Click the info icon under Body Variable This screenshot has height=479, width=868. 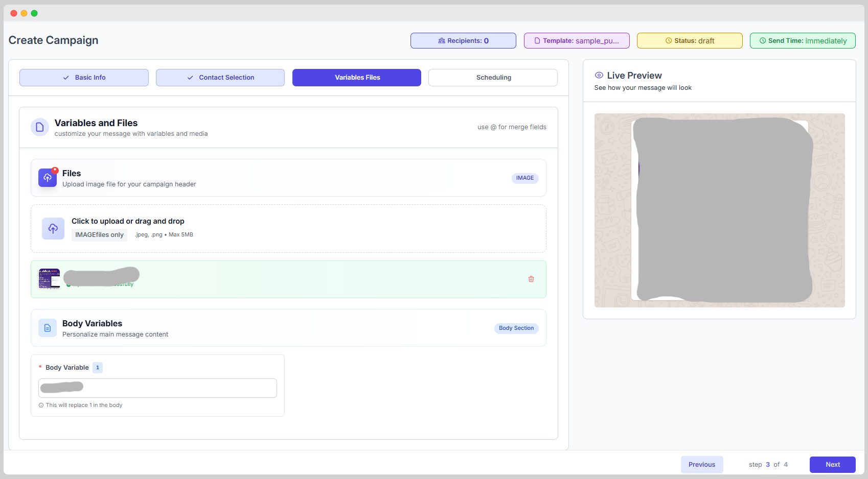pyautogui.click(x=41, y=405)
